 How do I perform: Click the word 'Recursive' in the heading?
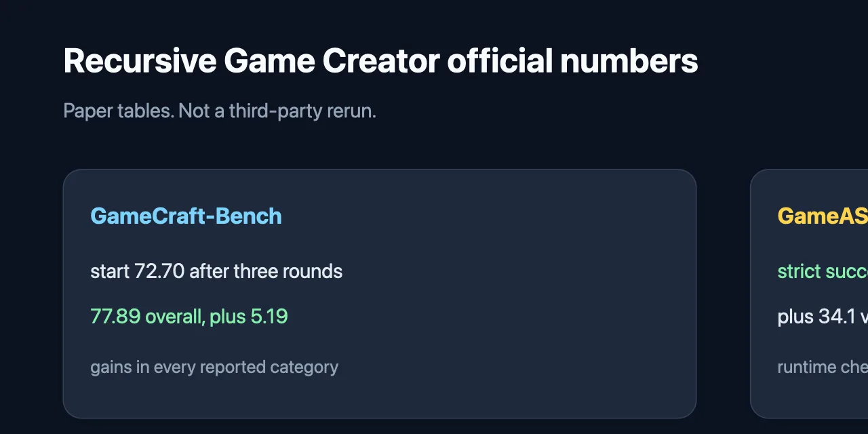pos(140,62)
